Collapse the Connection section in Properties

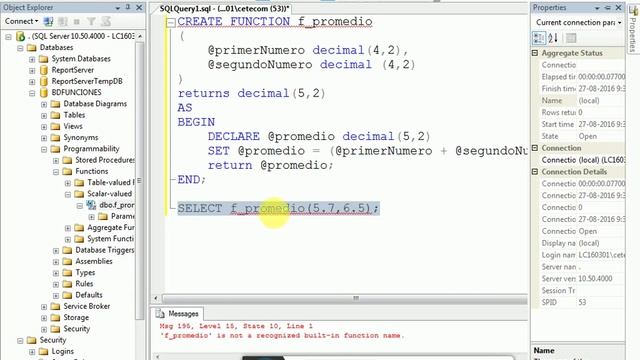[535, 148]
